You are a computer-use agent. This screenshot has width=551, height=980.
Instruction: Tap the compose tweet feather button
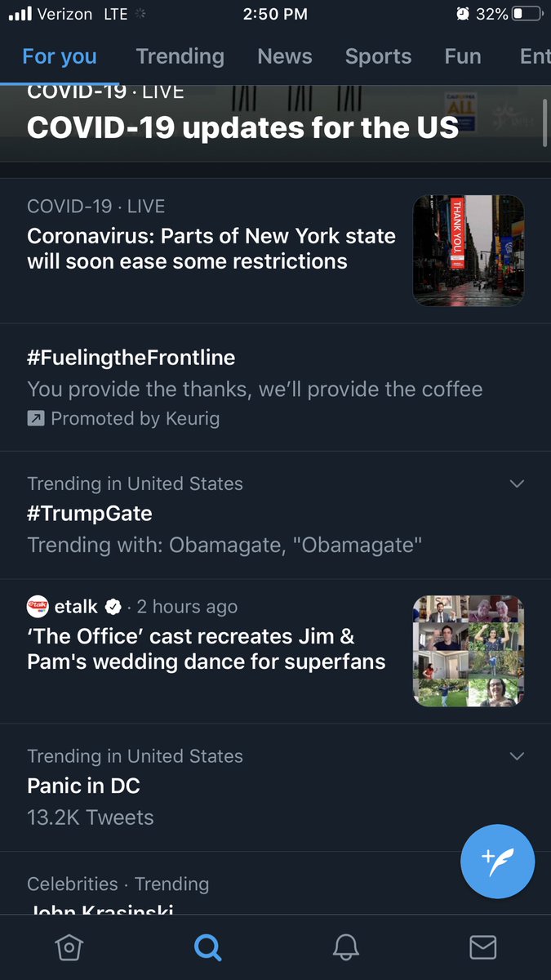coord(498,862)
